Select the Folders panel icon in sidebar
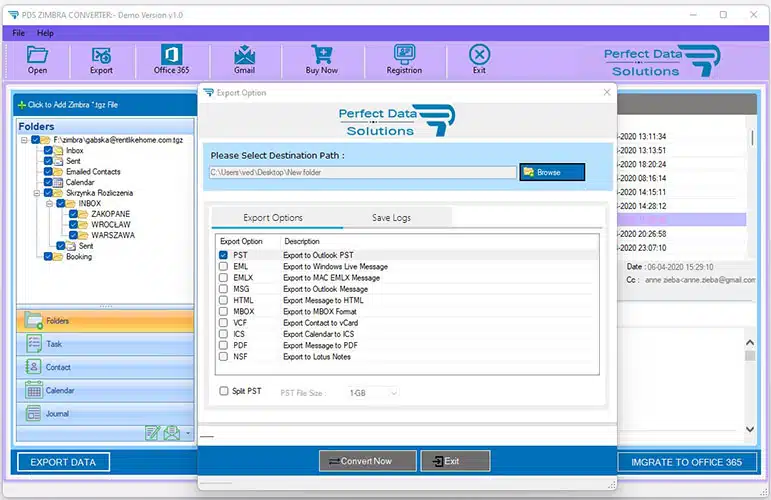 33,321
